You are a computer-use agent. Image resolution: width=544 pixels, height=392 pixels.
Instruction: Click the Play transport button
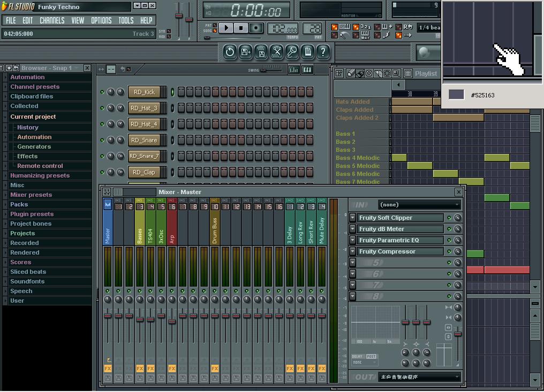click(226, 28)
